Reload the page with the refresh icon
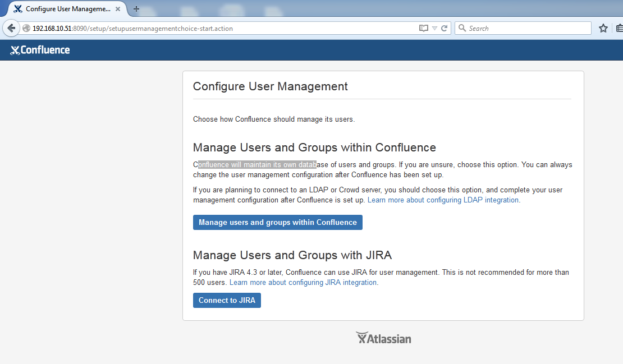Screen dimensions: 623x364 pyautogui.click(x=444, y=28)
